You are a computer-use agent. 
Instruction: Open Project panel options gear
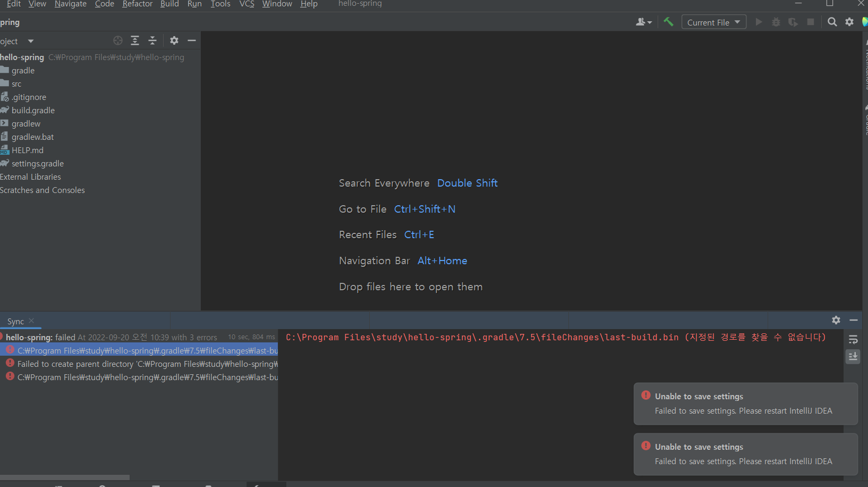(x=174, y=40)
